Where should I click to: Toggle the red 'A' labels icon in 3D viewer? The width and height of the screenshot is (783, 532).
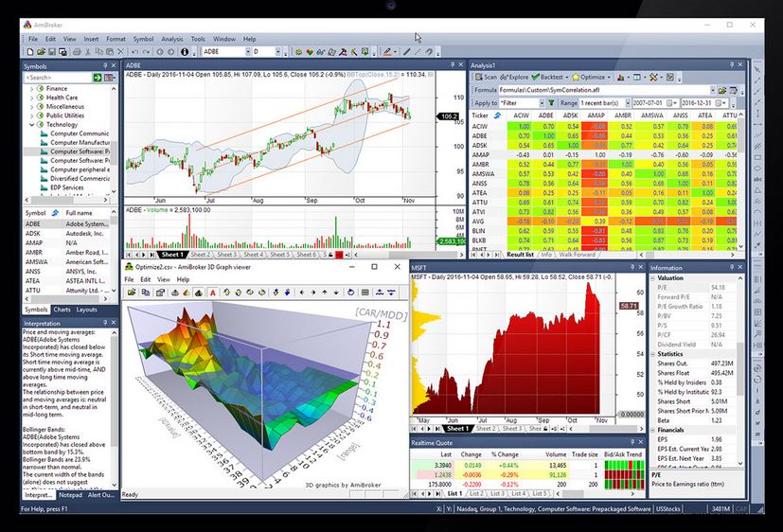(213, 293)
